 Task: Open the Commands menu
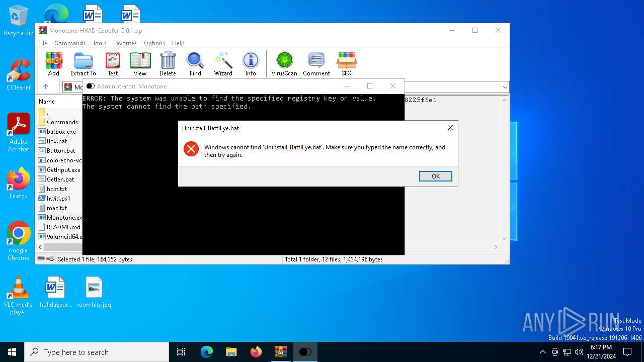click(x=70, y=43)
